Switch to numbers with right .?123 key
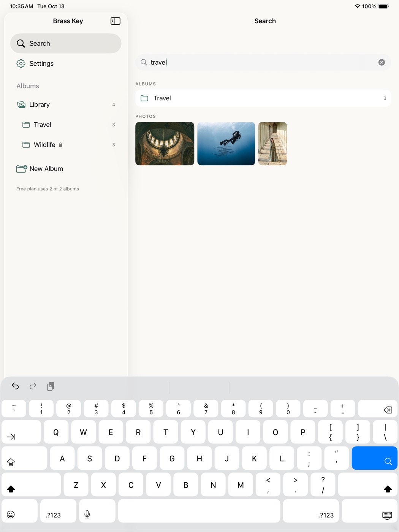The image size is (399, 532). 311,511
